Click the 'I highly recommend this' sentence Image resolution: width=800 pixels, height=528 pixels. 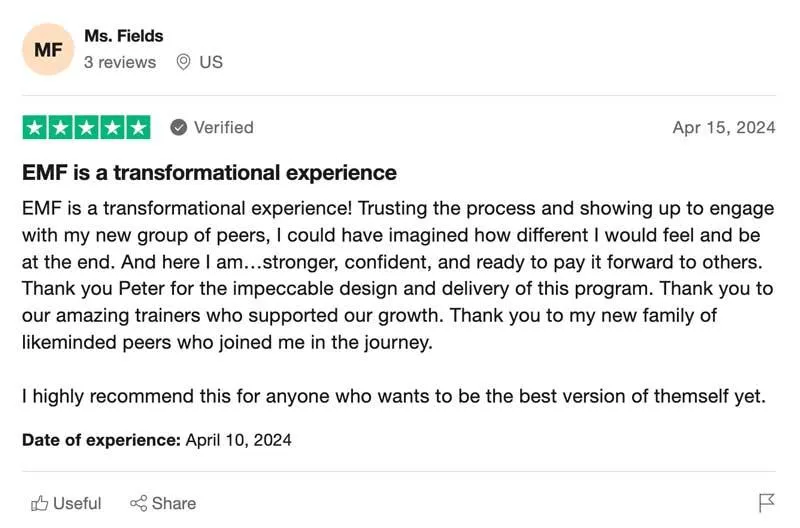coord(393,396)
